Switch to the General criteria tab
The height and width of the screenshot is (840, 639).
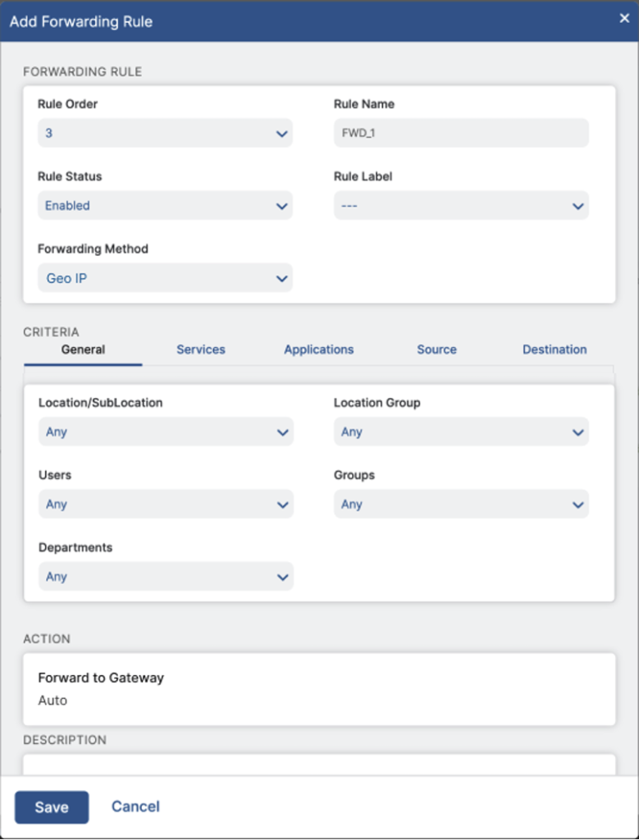point(83,349)
